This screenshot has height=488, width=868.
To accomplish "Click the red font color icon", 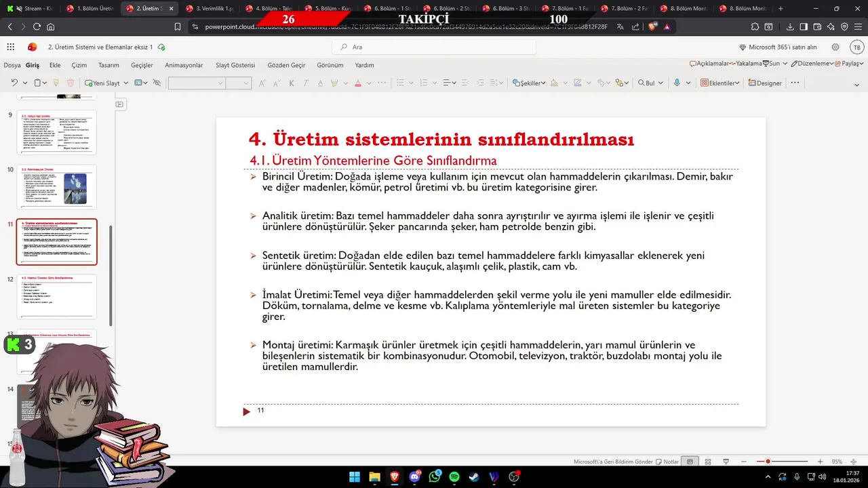I will point(358,83).
